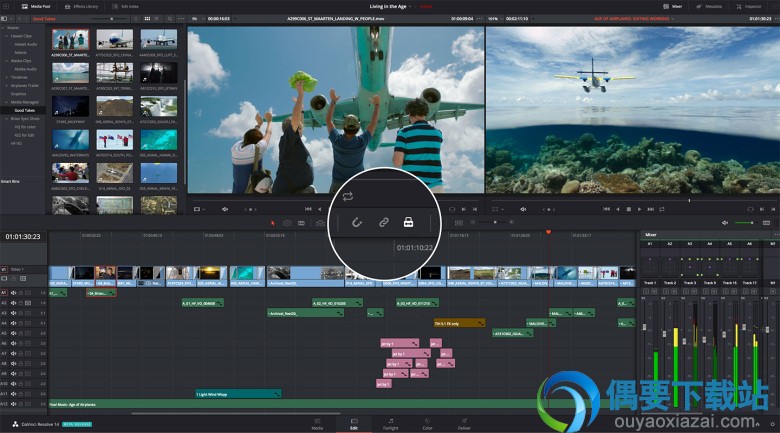Viewport: 780px width, 433px height.
Task: Switch media pool to thumbnail view
Action: [147, 18]
